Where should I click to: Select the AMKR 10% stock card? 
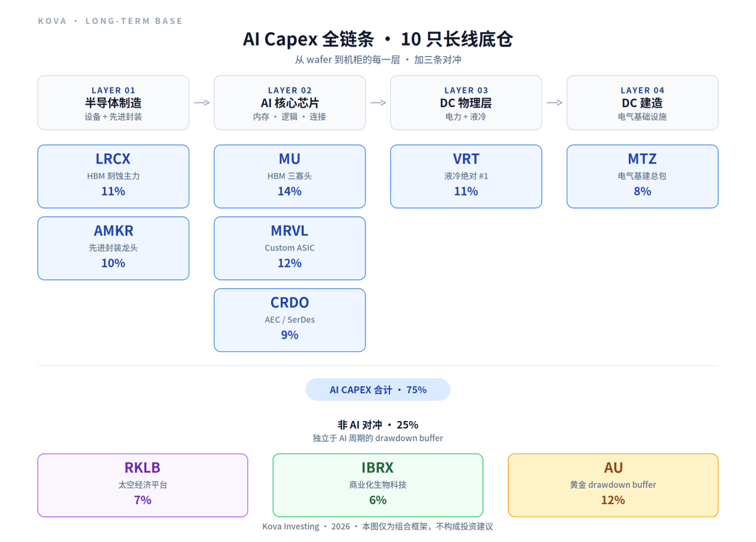coord(113,248)
